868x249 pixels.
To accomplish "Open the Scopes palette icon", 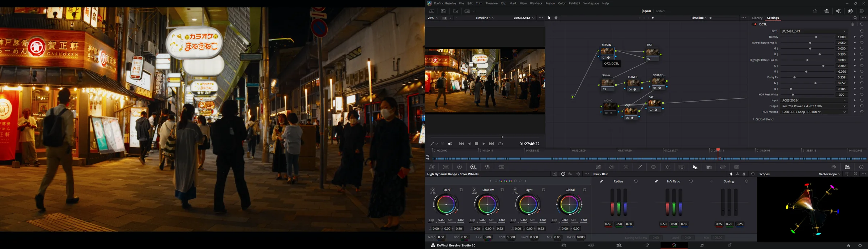I will point(847,167).
